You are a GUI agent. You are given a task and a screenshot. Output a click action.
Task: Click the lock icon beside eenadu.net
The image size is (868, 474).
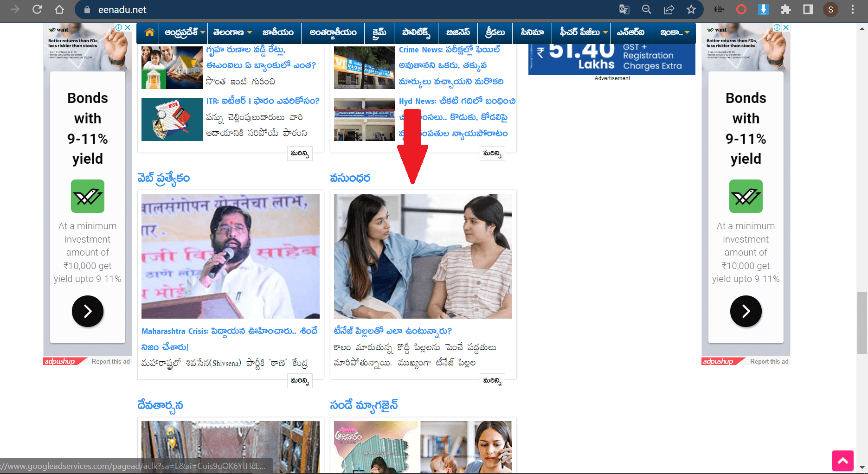point(87,9)
